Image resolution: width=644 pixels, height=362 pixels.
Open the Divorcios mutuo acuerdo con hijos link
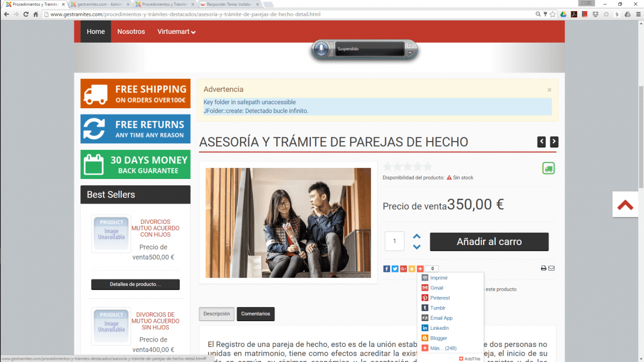coord(155,228)
